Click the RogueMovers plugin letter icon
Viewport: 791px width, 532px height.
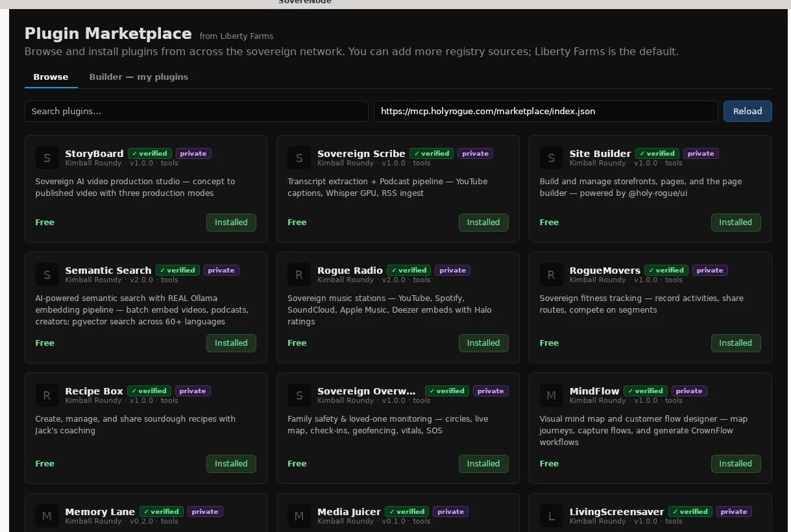tap(552, 274)
